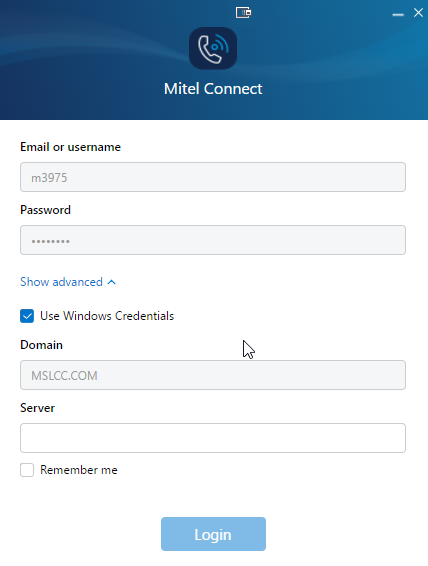Click the Server label
The width and height of the screenshot is (428, 566).
coord(38,408)
